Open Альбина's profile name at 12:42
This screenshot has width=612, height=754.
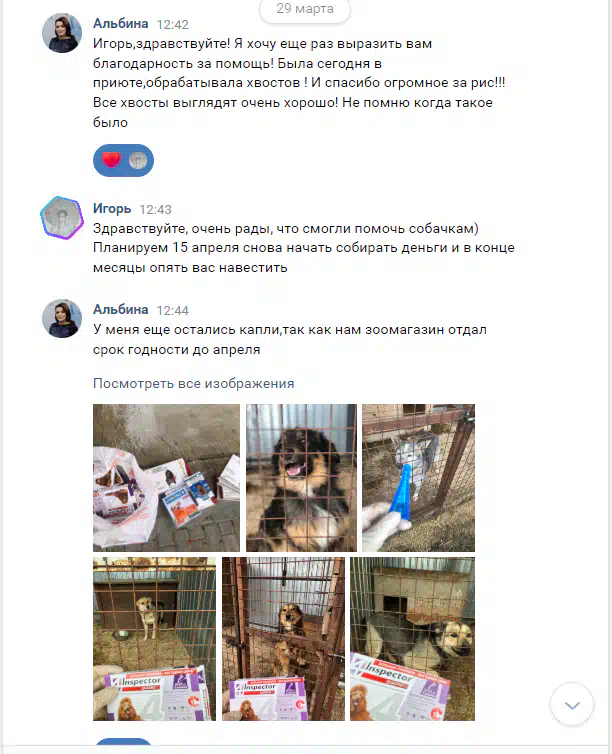(120, 24)
